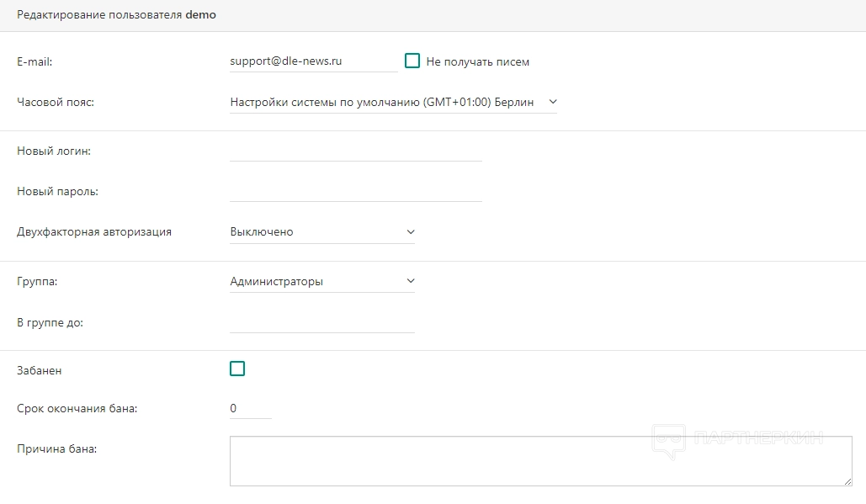This screenshot has height=504, width=866.
Task: Click the "Группа:" field label
Action: (37, 281)
